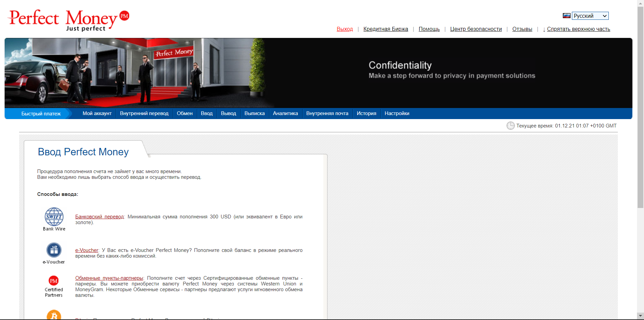Image resolution: width=644 pixels, height=320 pixels.
Task: Open the Мой аккаунт menu item
Action: 97,113
